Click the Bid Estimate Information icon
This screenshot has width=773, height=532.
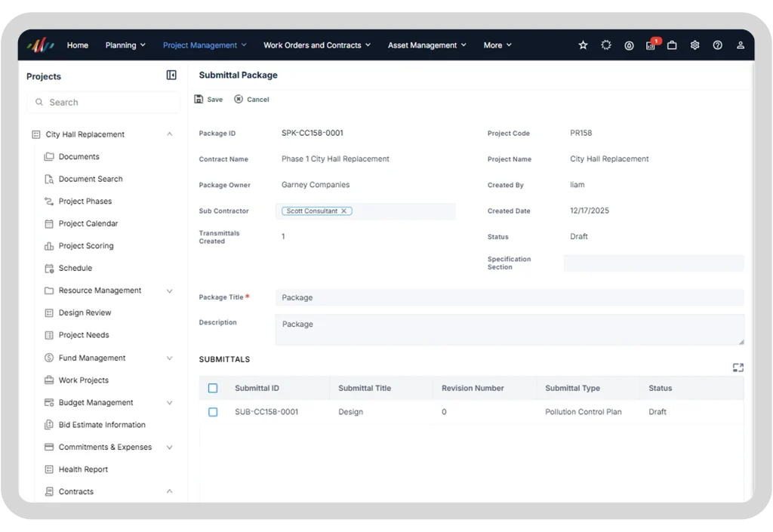(49, 425)
